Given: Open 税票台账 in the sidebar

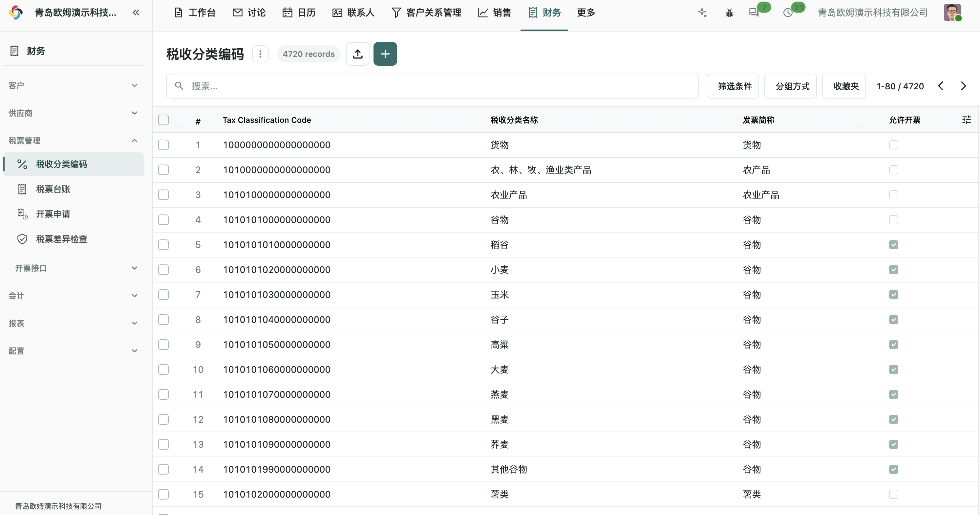Looking at the screenshot, I should (74, 189).
